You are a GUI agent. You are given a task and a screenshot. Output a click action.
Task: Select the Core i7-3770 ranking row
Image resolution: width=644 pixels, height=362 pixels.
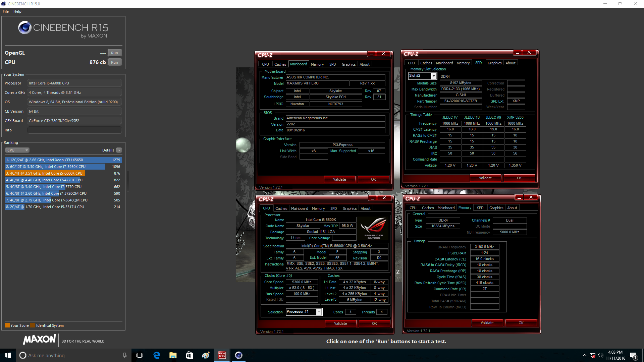click(x=63, y=187)
